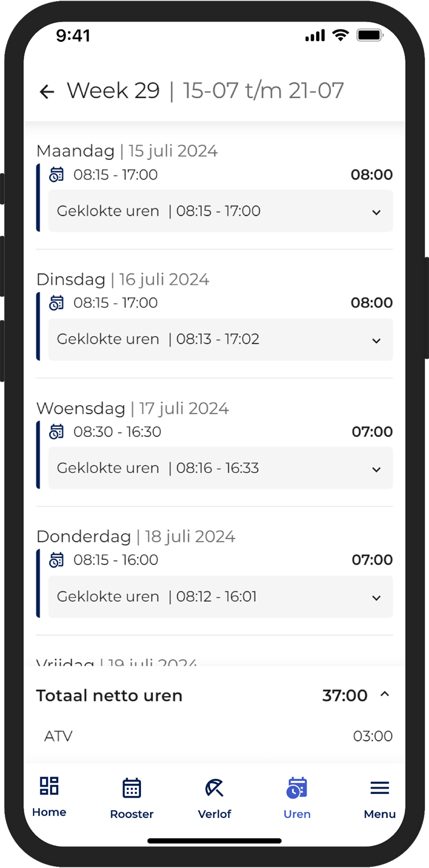Image resolution: width=429 pixels, height=868 pixels.
Task: Open the Rooster calendar icon
Action: [131, 788]
